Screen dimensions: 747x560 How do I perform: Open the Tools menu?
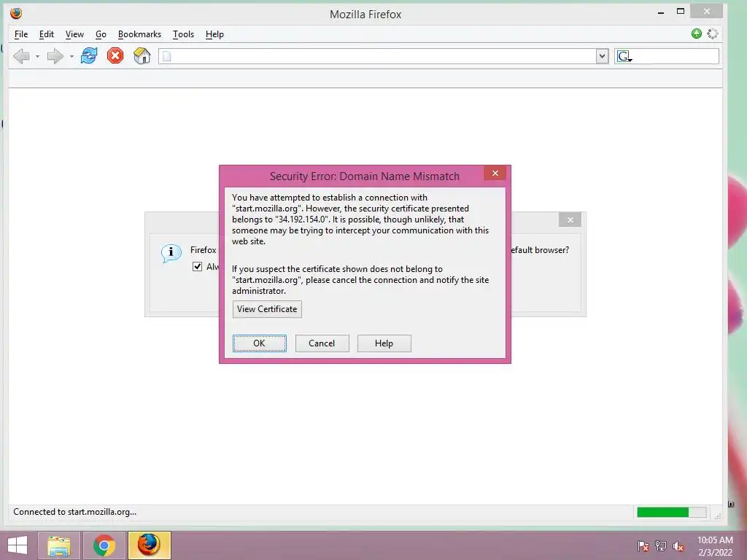click(x=183, y=34)
